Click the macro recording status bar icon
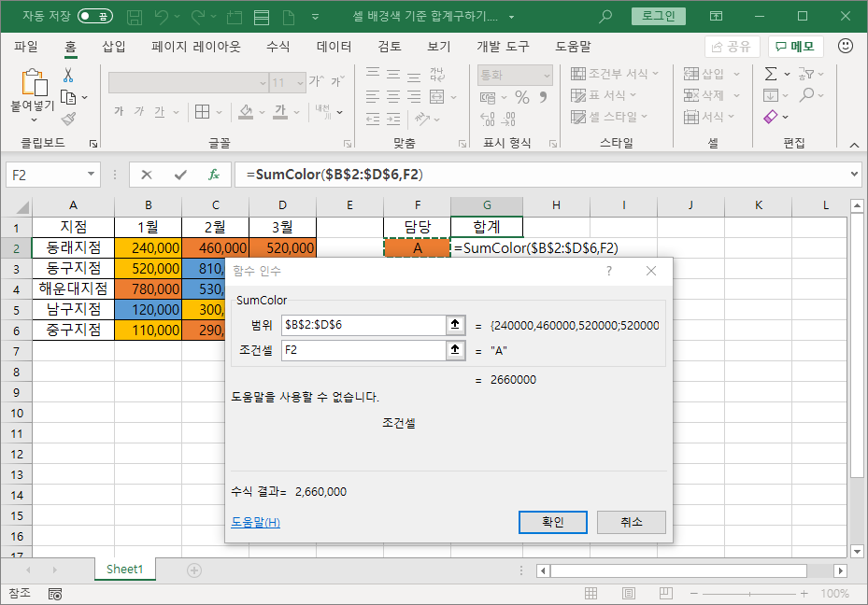The height and width of the screenshot is (605, 868). [x=55, y=594]
